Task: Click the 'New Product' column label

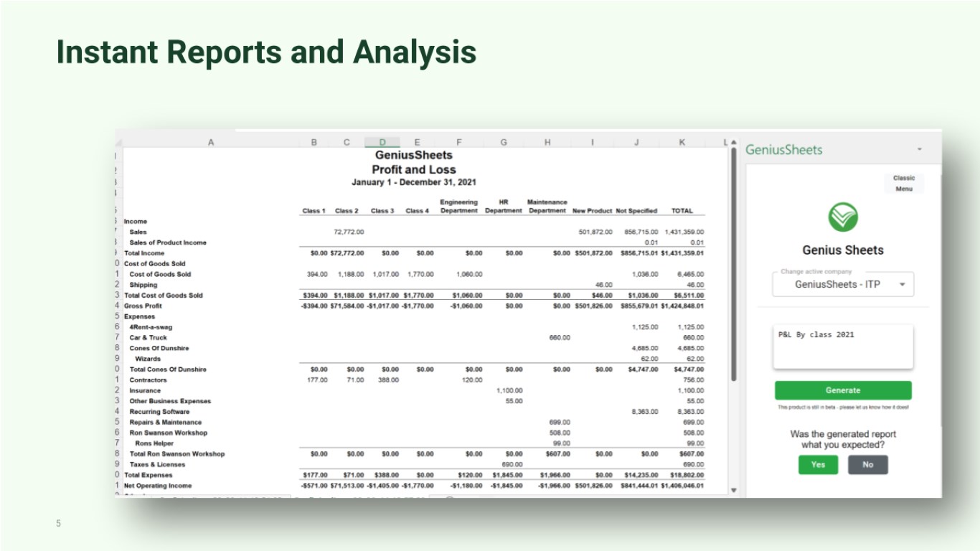Action: pos(593,211)
